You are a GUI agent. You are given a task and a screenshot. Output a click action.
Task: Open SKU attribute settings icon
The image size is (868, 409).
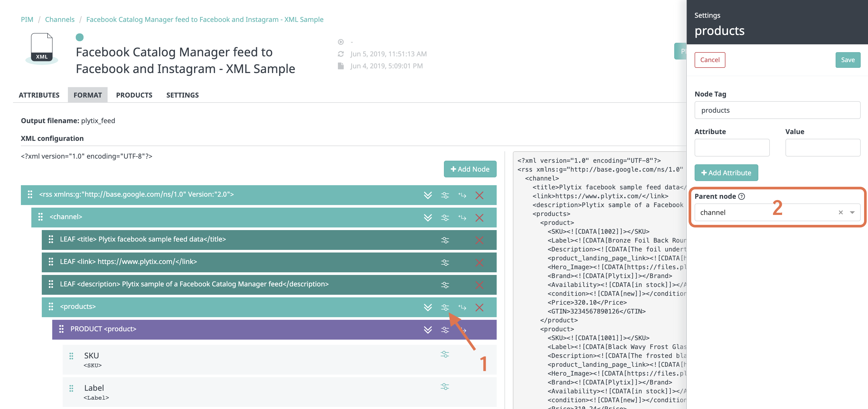coord(445,354)
